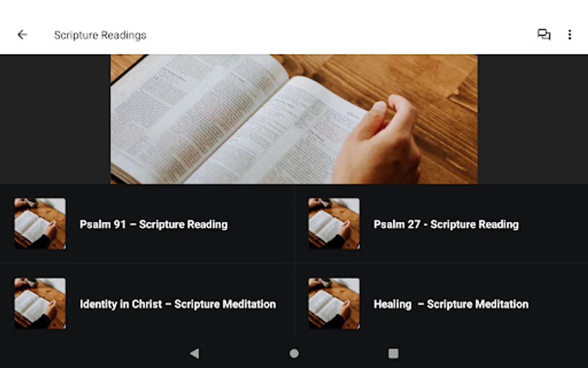Viewport: 588px width, 368px height.
Task: Select Psalm 27 - Scripture Reading
Action: pyautogui.click(x=446, y=224)
